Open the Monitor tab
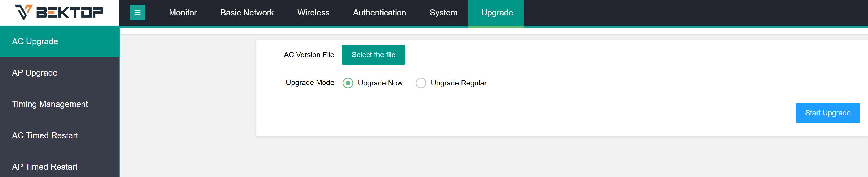The height and width of the screenshot is (177, 868). [183, 13]
